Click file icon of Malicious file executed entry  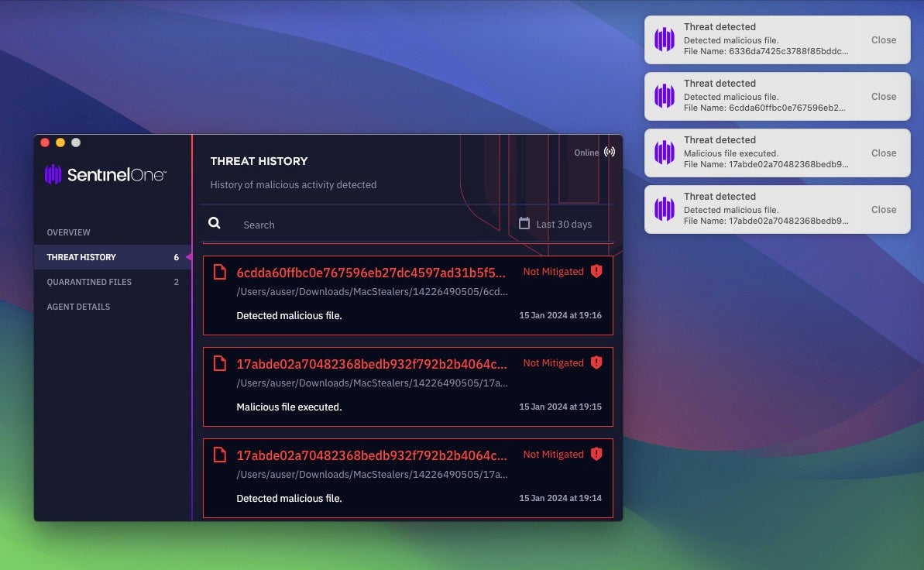pos(220,363)
